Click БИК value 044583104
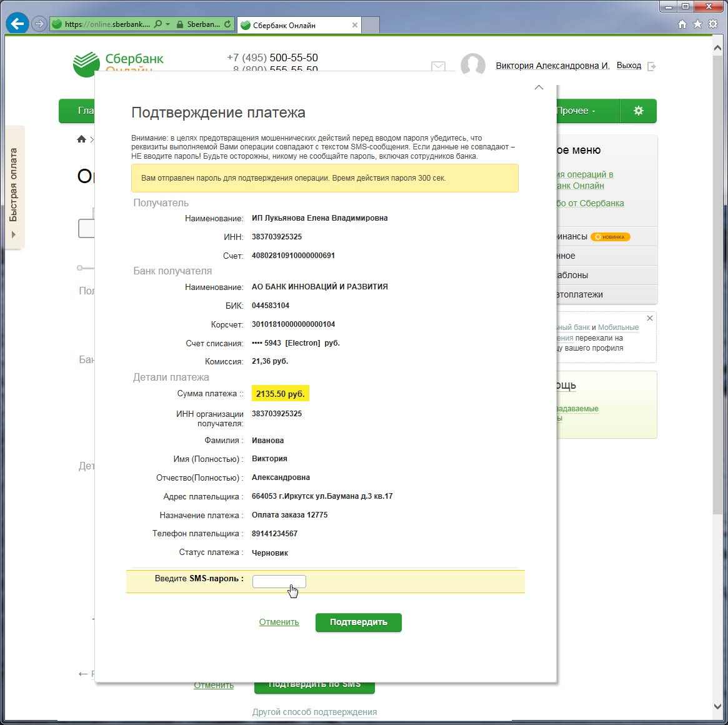Viewport: 728px width, 725px height. (x=270, y=306)
